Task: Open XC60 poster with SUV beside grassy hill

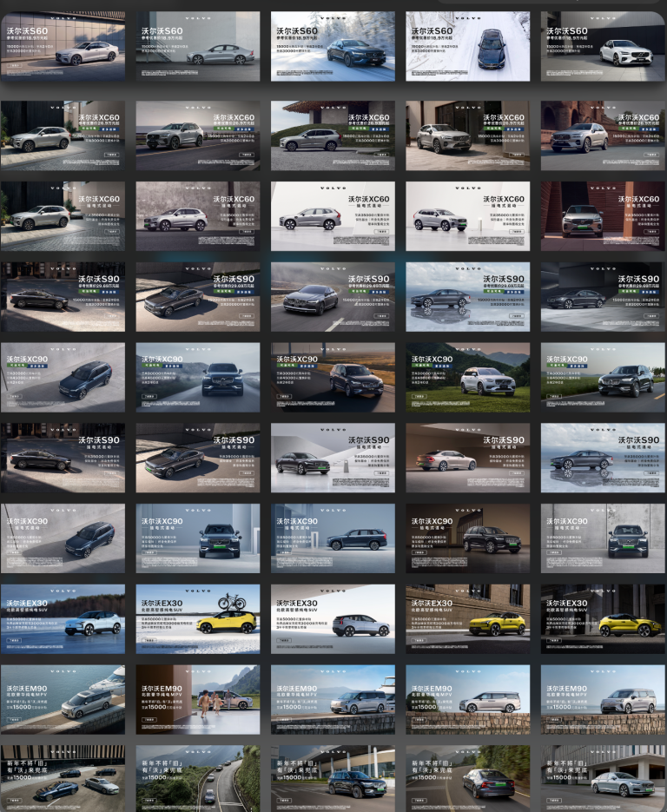Action: 333,135
